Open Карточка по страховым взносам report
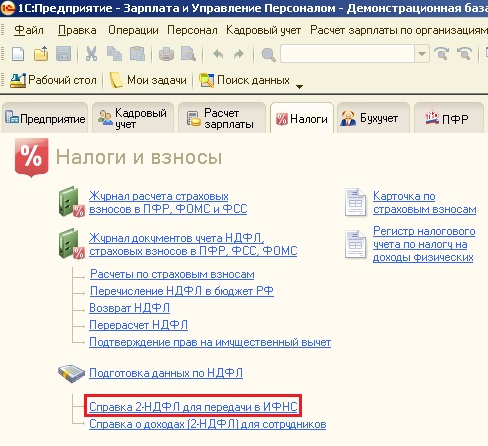 click(424, 203)
